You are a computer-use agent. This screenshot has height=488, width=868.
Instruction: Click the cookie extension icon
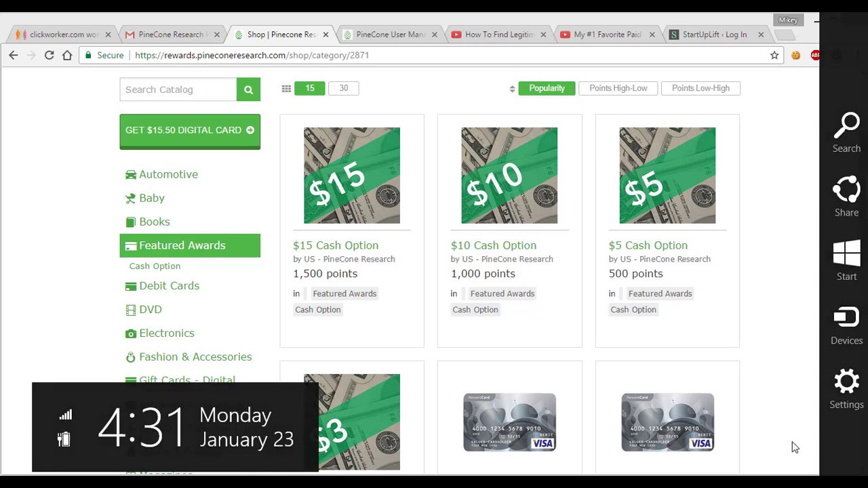795,55
